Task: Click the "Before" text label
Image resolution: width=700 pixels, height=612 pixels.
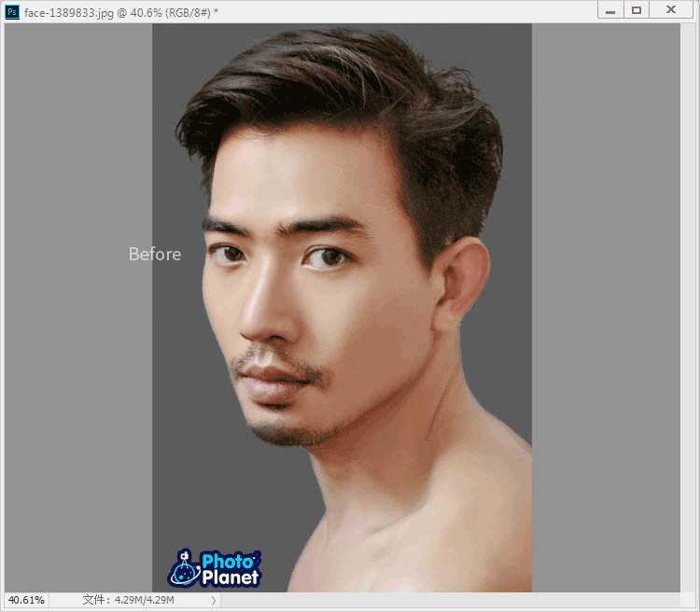Action: point(155,254)
